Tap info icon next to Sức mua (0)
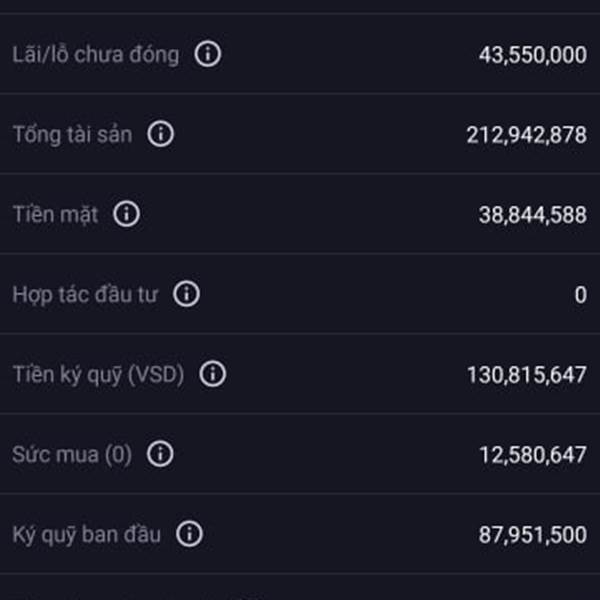This screenshot has height=600, width=600. pyautogui.click(x=160, y=454)
